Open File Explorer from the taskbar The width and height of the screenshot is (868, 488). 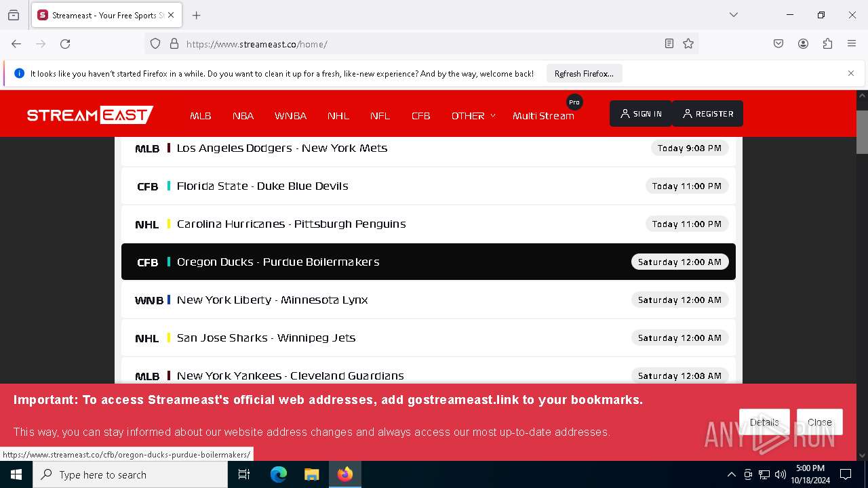311,474
